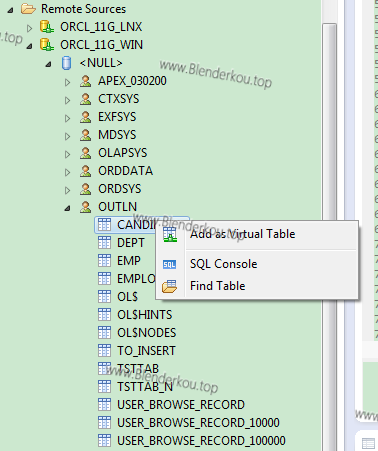378x451 pixels.
Task: Collapse the OUTLN schema
Action: click(68, 209)
